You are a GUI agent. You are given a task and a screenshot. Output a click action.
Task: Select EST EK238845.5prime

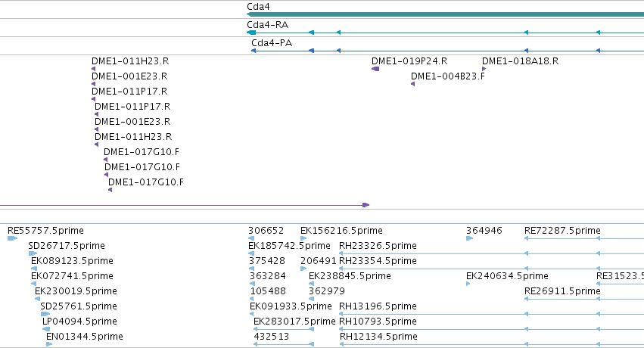tap(350, 276)
